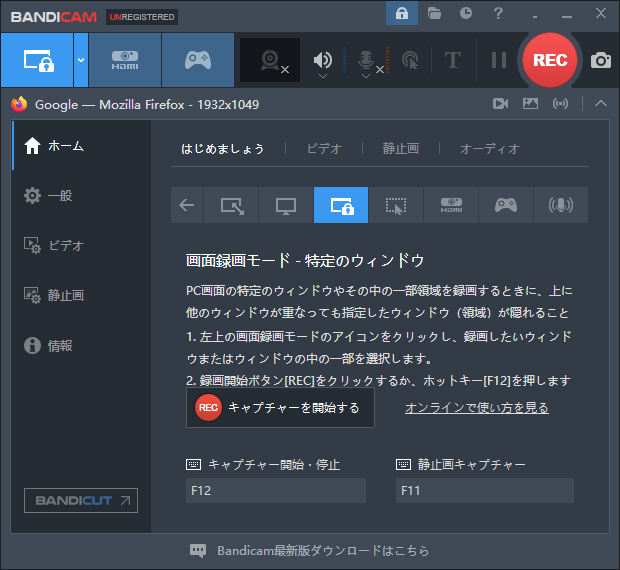Image resolution: width=620 pixels, height=570 pixels.
Task: Switch to HDMI device recording mode in top toolbar
Action: [x=125, y=60]
